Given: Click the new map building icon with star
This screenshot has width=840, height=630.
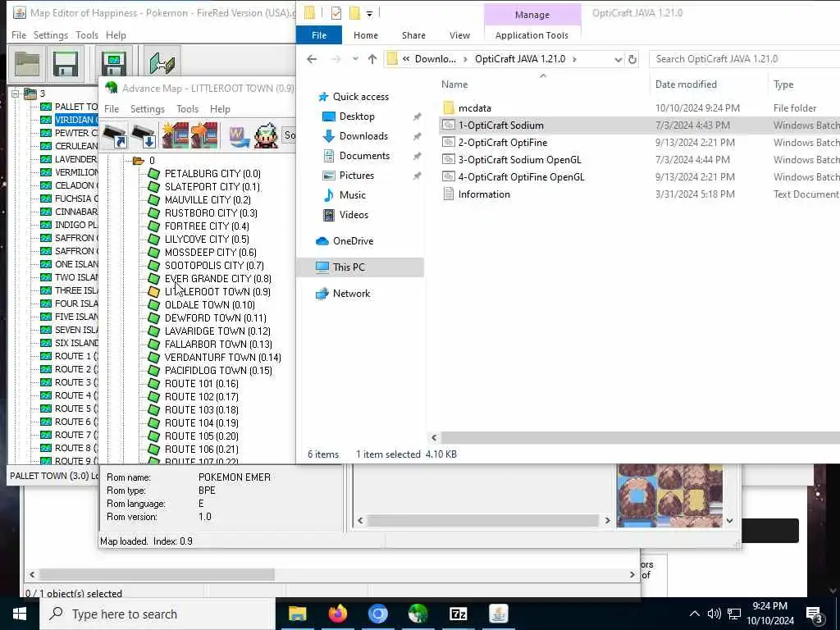Looking at the screenshot, I should [x=176, y=135].
